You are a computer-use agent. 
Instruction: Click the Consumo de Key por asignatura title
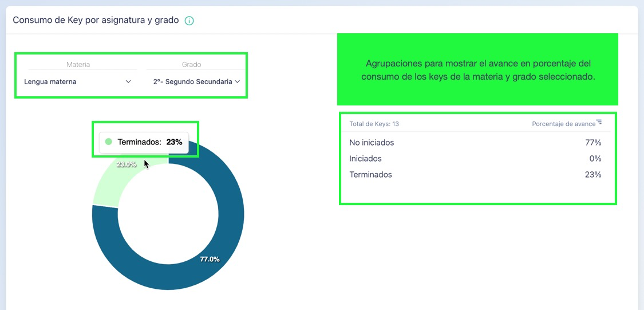tap(96, 20)
